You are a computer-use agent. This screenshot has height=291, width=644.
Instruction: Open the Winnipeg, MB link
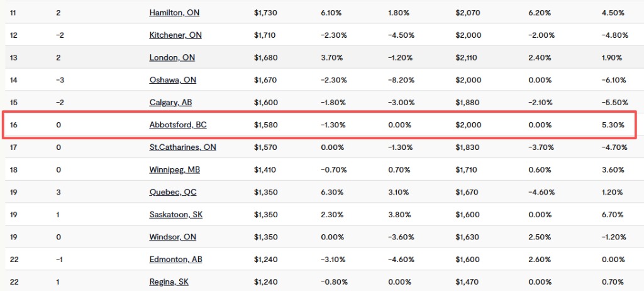point(175,170)
